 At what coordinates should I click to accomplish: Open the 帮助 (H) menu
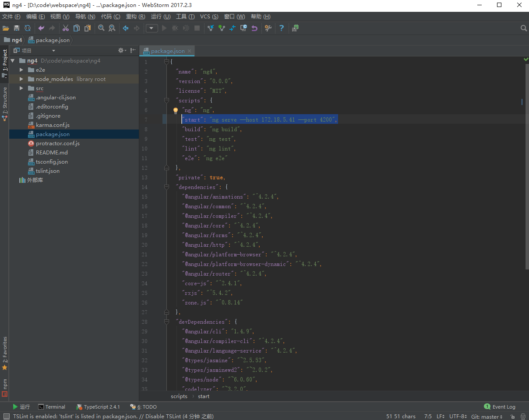(261, 17)
